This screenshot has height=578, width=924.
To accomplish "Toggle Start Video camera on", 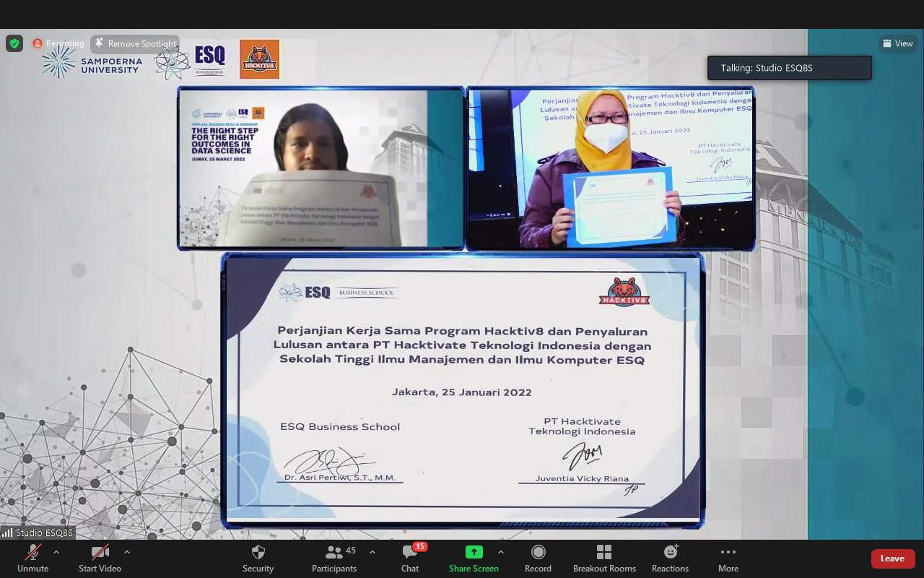I will point(100,558).
